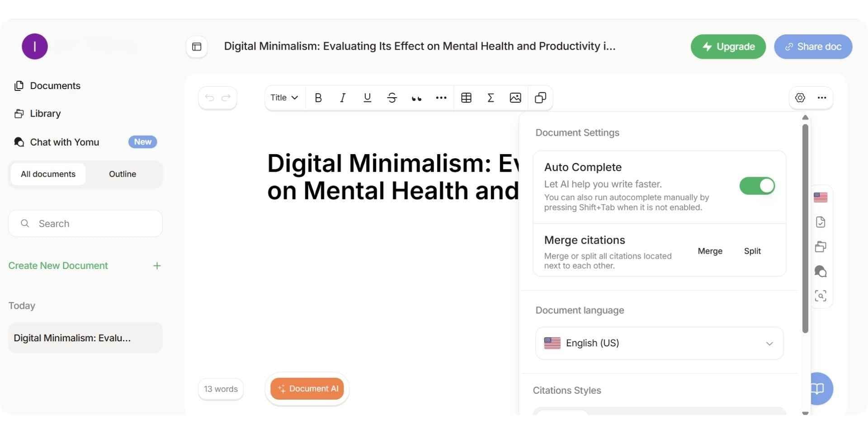This screenshot has height=434, width=868.
Task: Click the blockquote icon in toolbar
Action: click(x=416, y=98)
